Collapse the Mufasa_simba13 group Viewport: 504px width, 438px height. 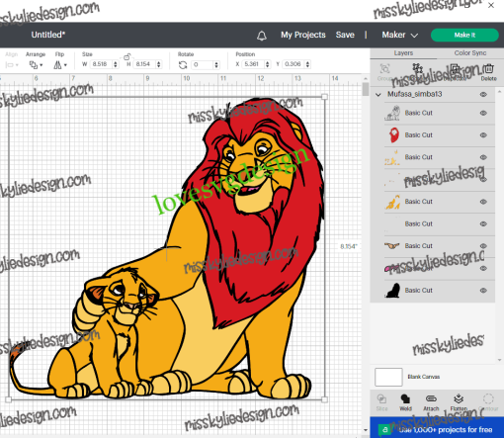point(378,95)
